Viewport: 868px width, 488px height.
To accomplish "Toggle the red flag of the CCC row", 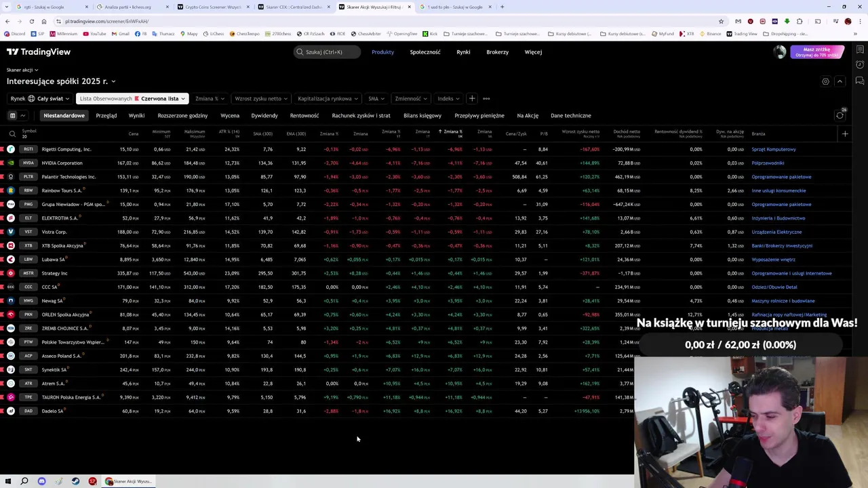I will coord(2,287).
